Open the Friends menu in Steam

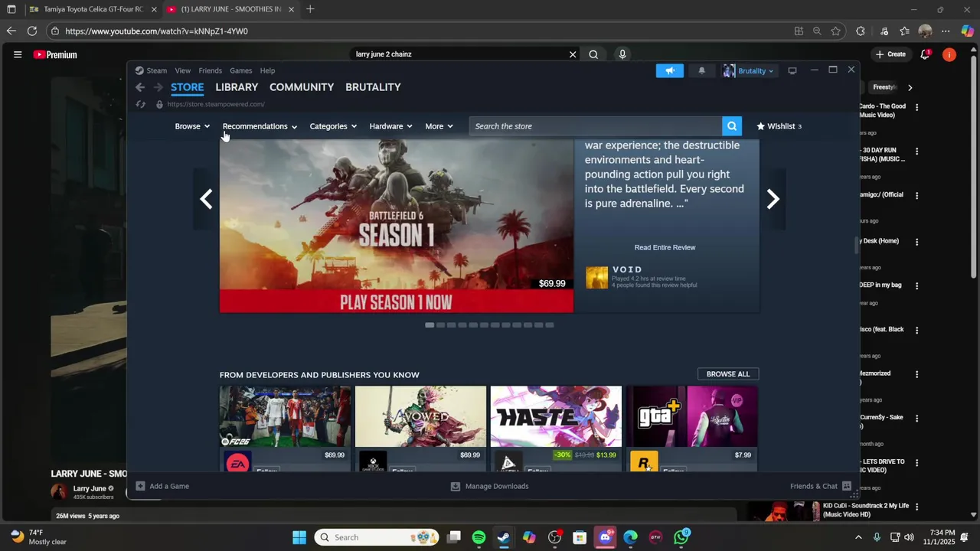coord(210,70)
